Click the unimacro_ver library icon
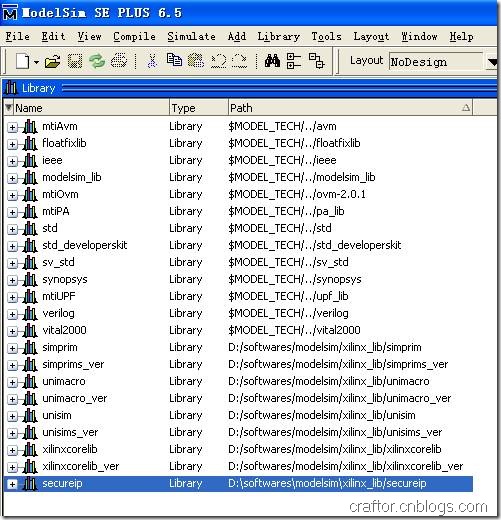Screen dimensions: 501x520 [30, 398]
